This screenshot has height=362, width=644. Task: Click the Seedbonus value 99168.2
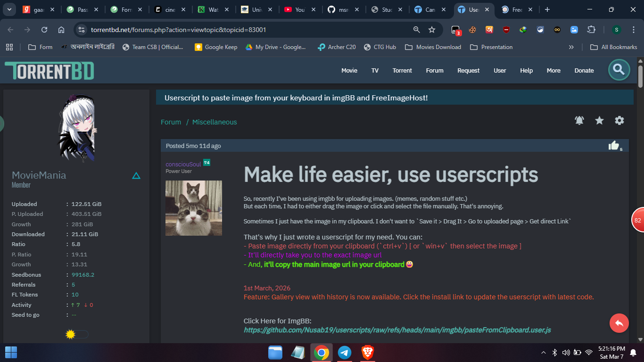83,275
